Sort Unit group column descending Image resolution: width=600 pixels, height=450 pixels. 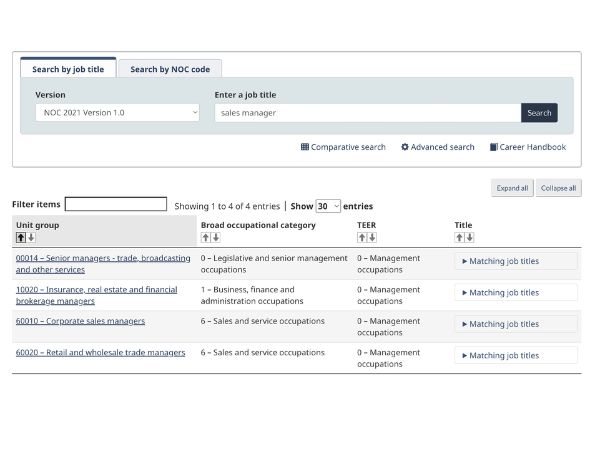31,238
